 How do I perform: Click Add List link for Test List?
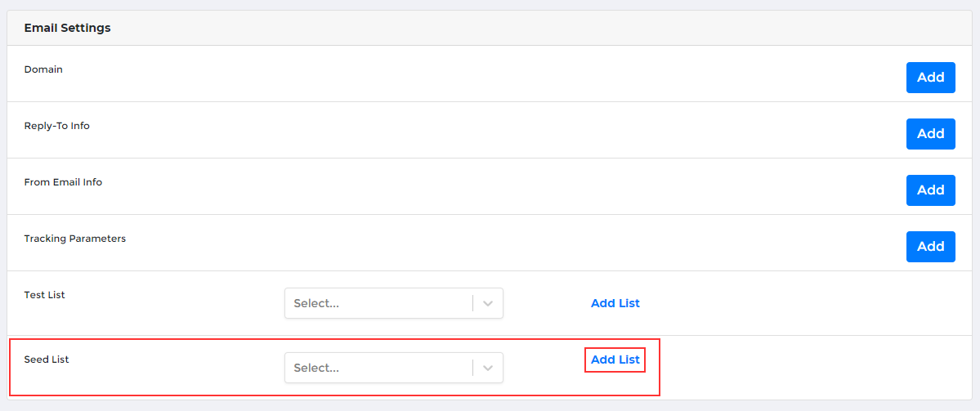point(615,303)
